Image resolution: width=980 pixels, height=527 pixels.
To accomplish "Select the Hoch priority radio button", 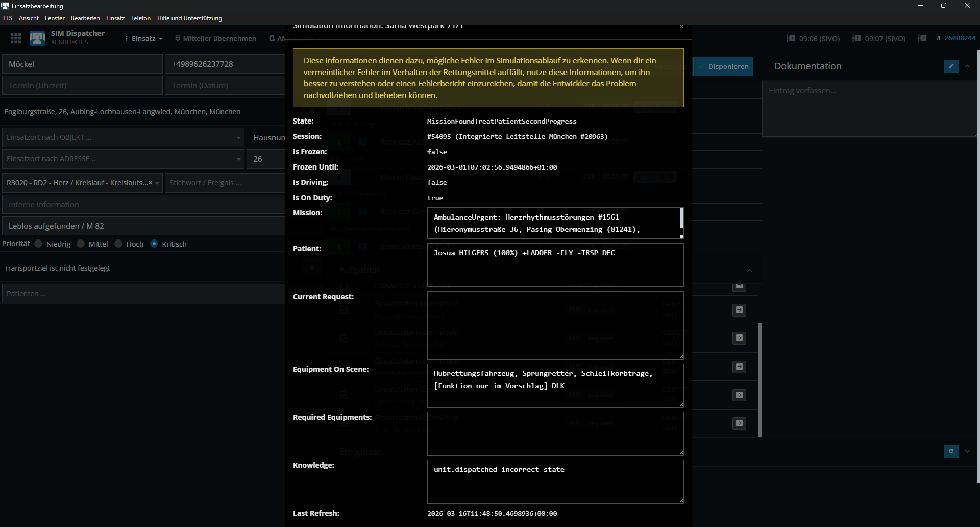I will 118,244.
